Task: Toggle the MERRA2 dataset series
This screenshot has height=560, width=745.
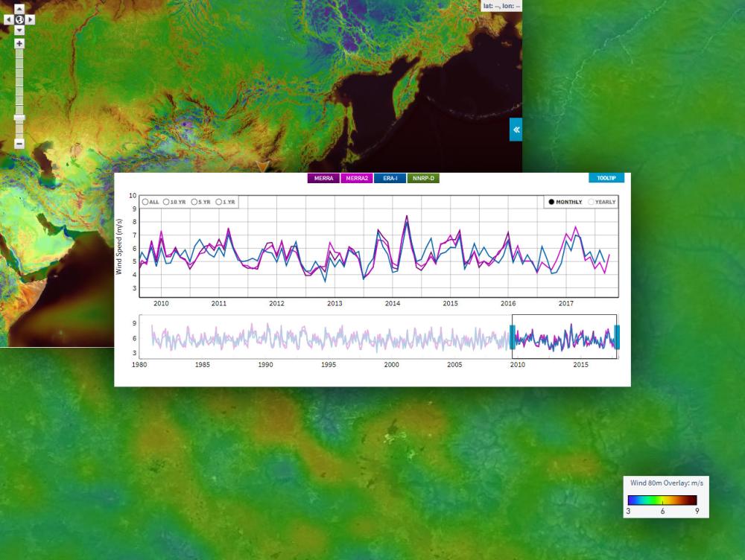Action: (x=357, y=178)
